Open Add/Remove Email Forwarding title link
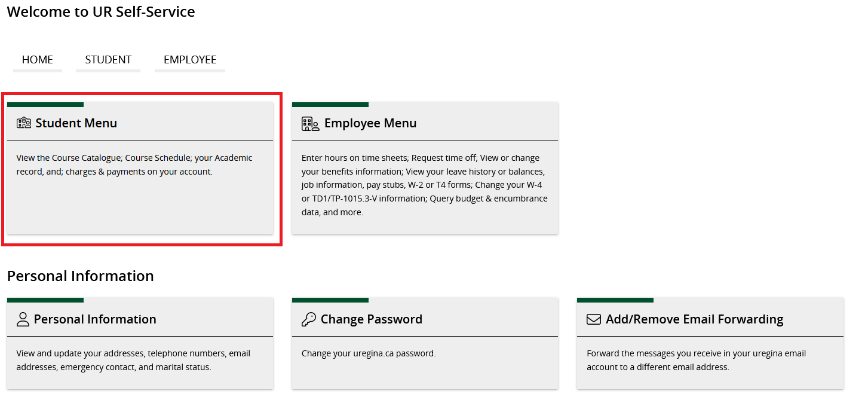This screenshot has width=868, height=400. click(x=694, y=319)
